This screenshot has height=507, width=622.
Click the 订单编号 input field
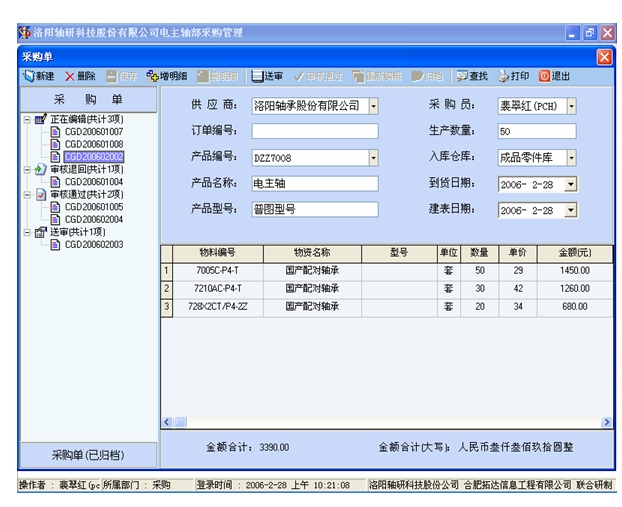pos(315,131)
